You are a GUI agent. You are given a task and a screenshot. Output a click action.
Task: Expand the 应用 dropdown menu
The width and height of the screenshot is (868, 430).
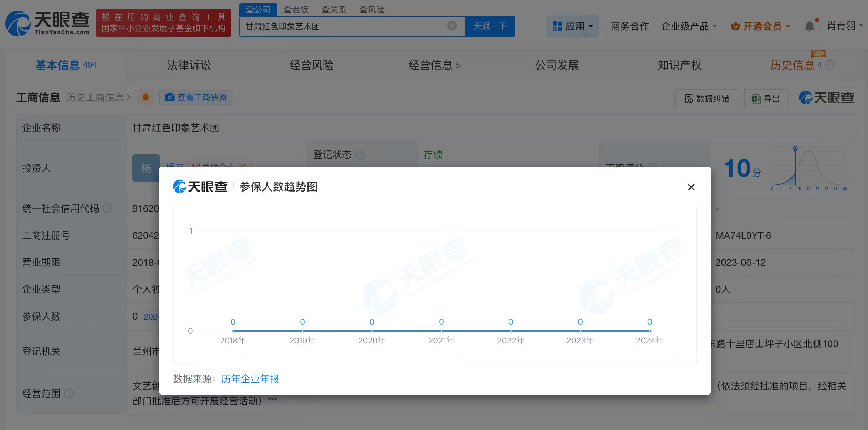click(x=573, y=26)
